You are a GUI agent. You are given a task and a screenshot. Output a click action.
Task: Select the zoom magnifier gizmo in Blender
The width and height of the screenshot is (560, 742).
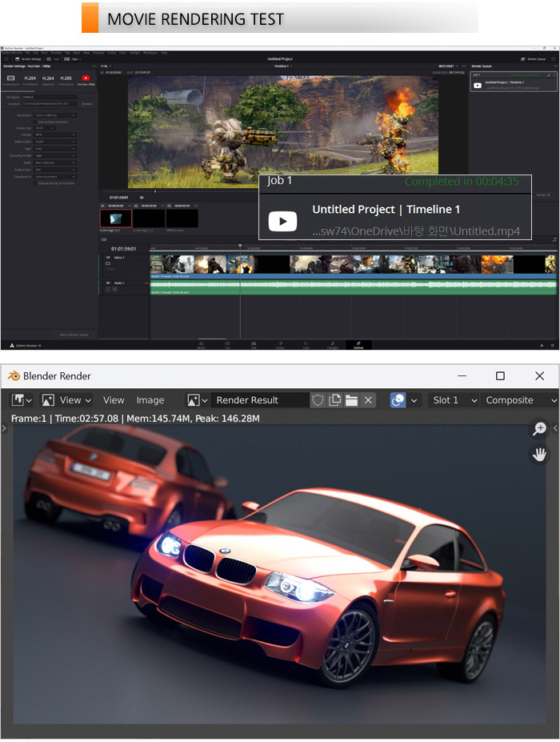point(539,429)
